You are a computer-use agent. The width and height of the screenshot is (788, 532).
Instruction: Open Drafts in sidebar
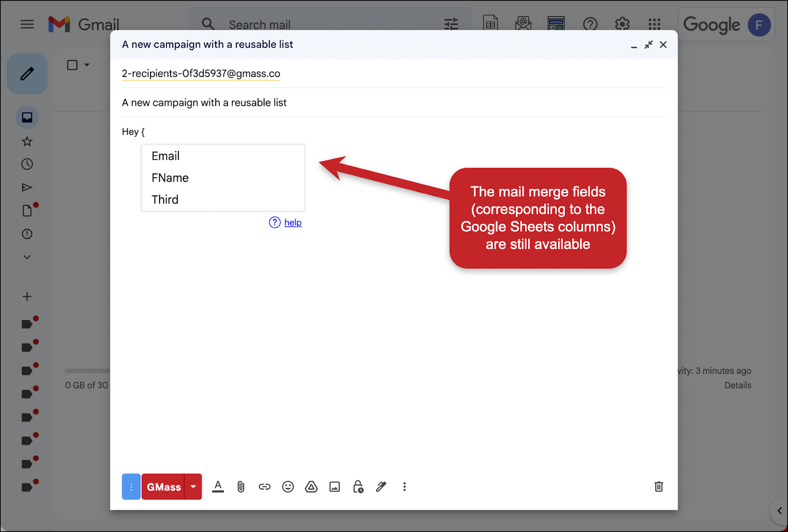(28, 210)
